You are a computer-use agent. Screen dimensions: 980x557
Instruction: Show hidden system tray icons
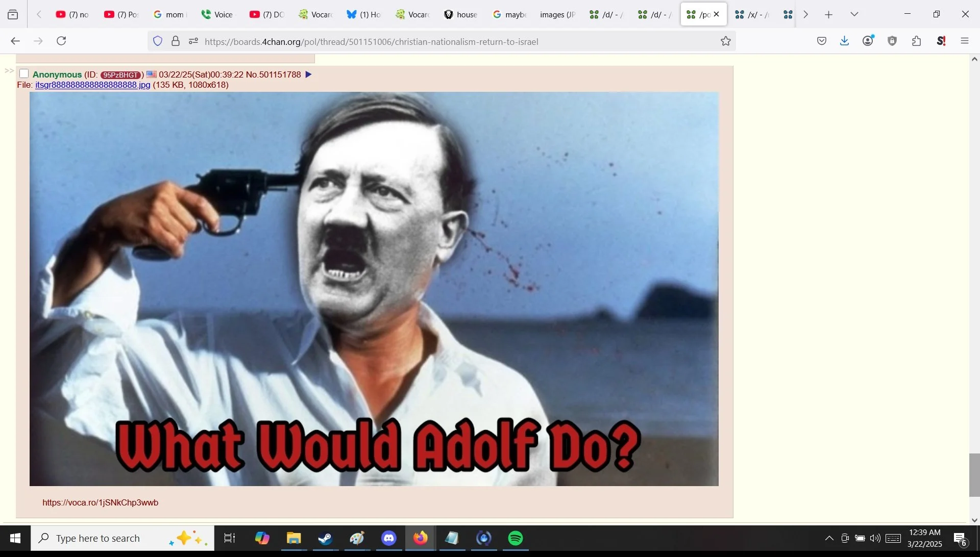[829, 538]
